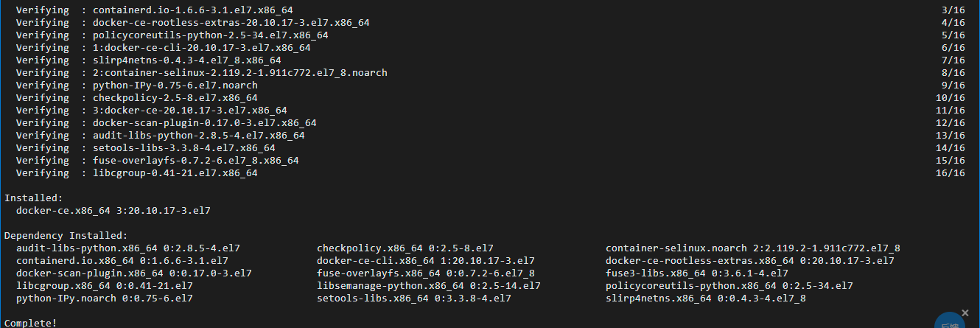
Task: Click installed docker-ce.x86_64 3:20.10.17-3.el7 entry
Action: click(x=113, y=210)
